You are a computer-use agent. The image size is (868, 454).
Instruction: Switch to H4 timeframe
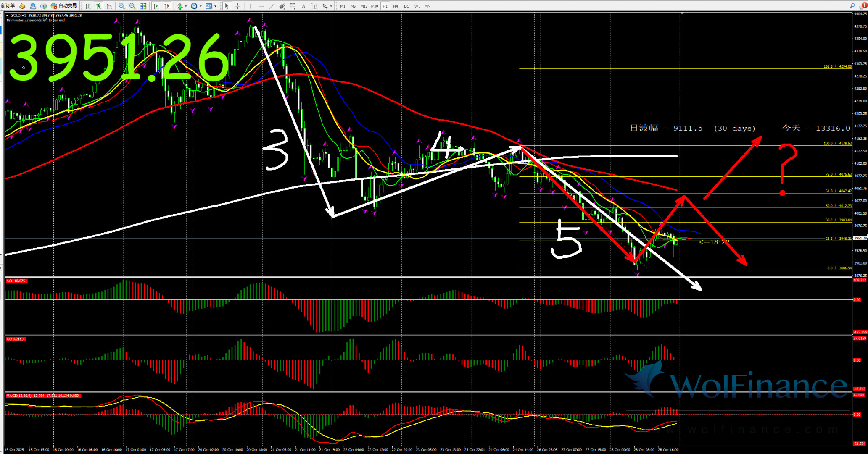[396, 6]
